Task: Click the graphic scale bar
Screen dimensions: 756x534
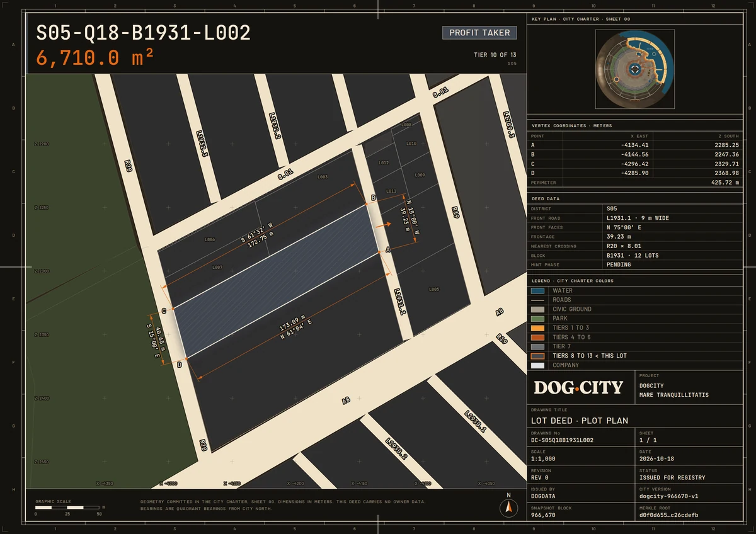Action: [x=67, y=507]
